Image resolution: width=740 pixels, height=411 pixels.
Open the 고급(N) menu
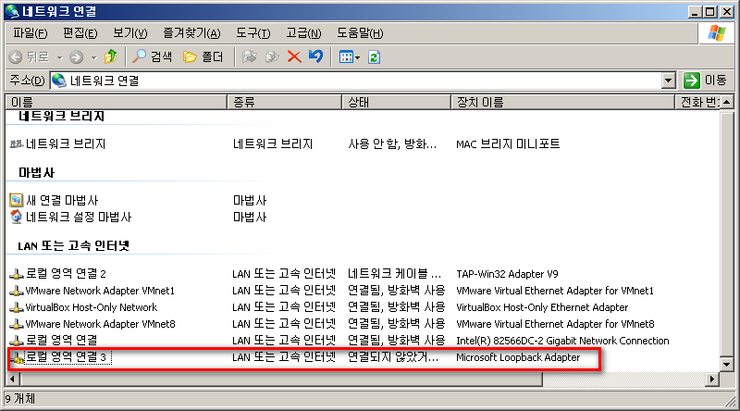click(303, 34)
